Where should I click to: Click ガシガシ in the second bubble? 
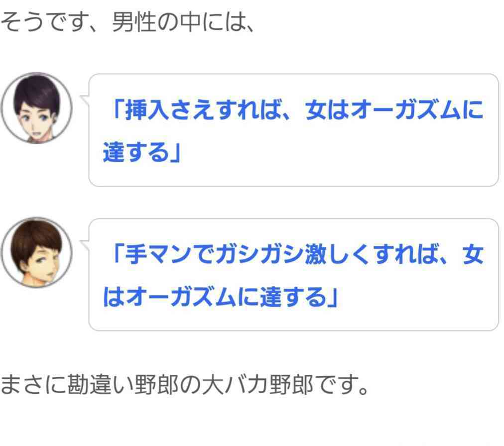259,254
